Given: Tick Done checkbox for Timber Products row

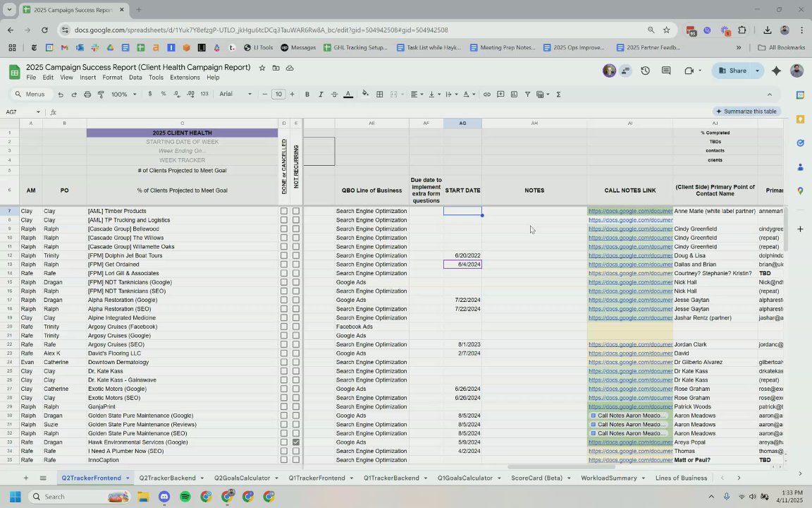Looking at the screenshot, I should (284, 211).
